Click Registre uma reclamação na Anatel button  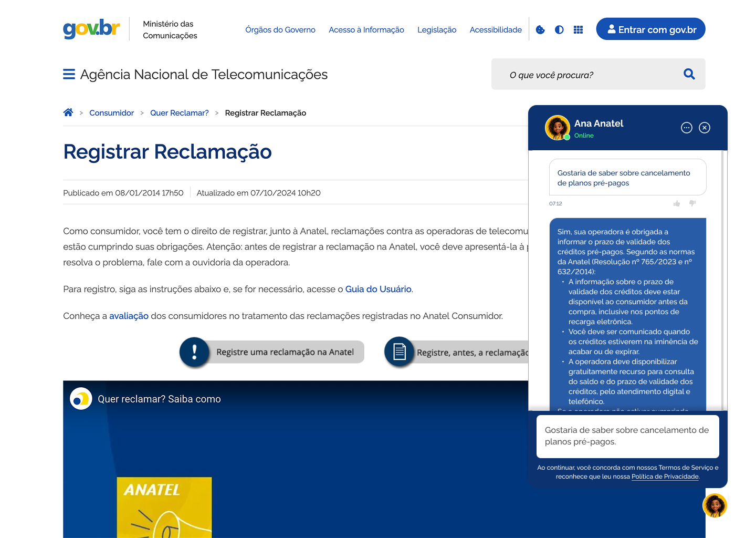[x=272, y=352]
